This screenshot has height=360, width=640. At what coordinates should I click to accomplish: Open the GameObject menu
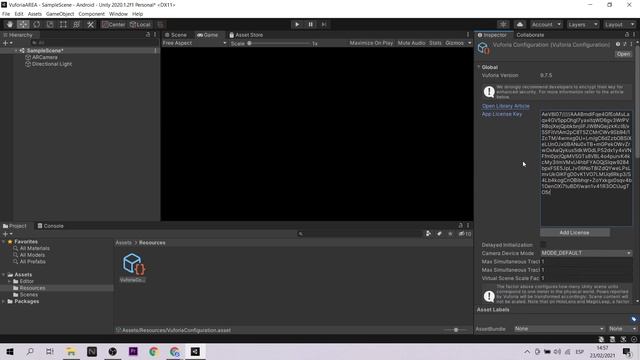pos(60,14)
